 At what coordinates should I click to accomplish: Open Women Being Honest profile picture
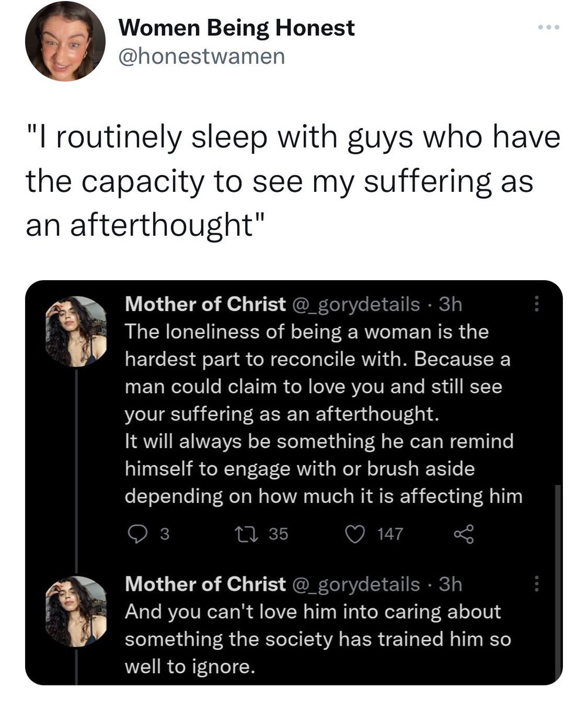65,40
